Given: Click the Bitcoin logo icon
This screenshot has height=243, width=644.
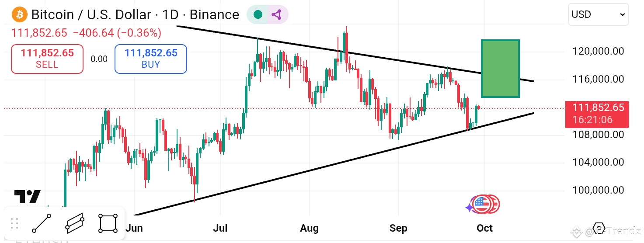Looking at the screenshot, I should coord(19,14).
